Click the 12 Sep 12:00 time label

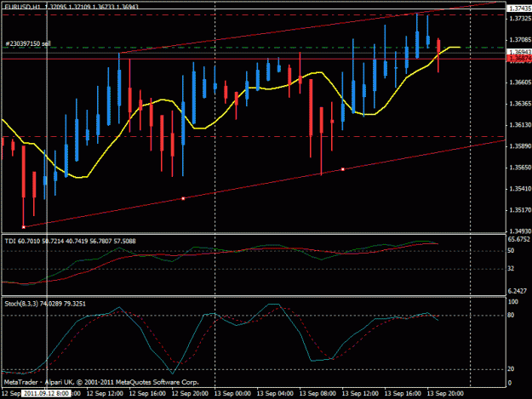105,394
